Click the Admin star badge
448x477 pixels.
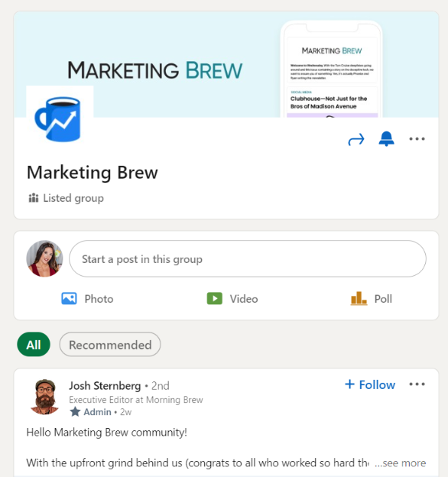coord(75,412)
